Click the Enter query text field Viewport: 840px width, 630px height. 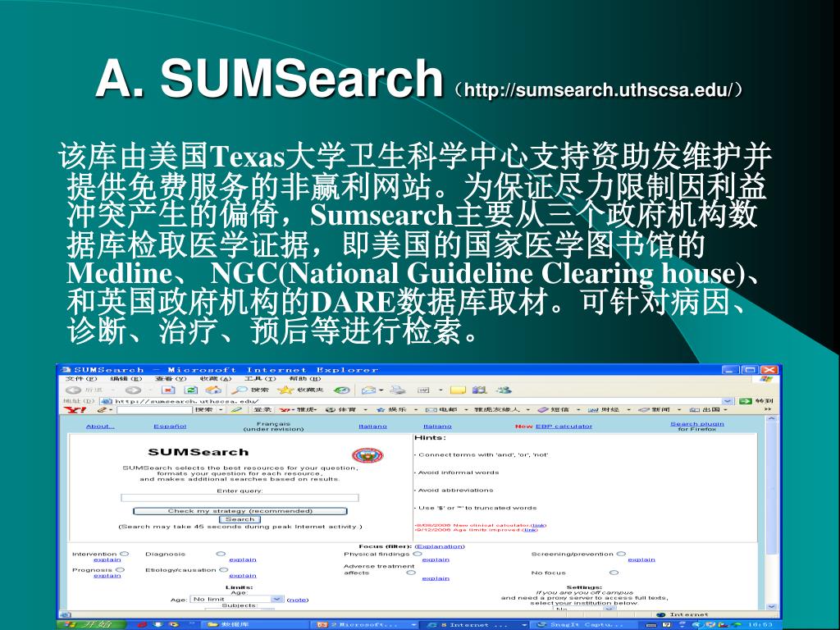pos(240,498)
